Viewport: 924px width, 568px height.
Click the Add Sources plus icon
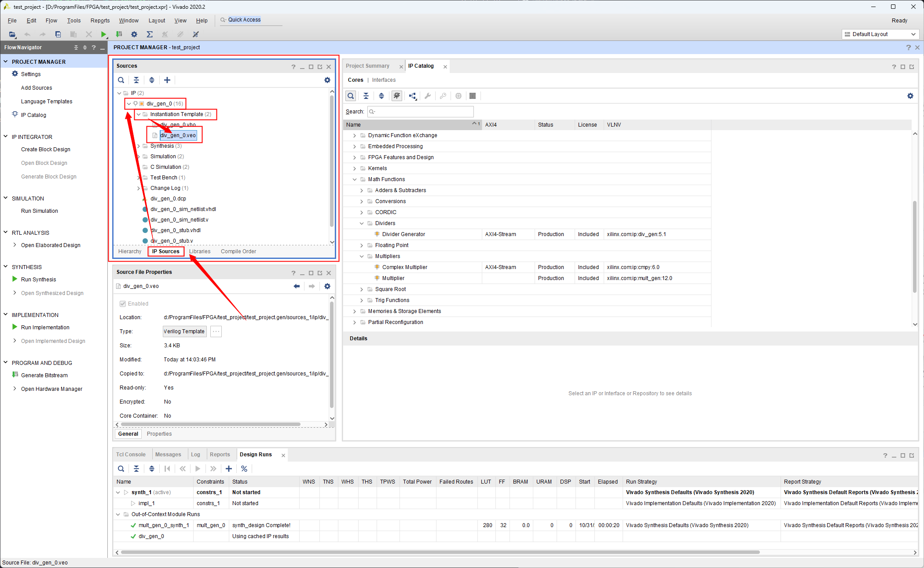pos(167,80)
